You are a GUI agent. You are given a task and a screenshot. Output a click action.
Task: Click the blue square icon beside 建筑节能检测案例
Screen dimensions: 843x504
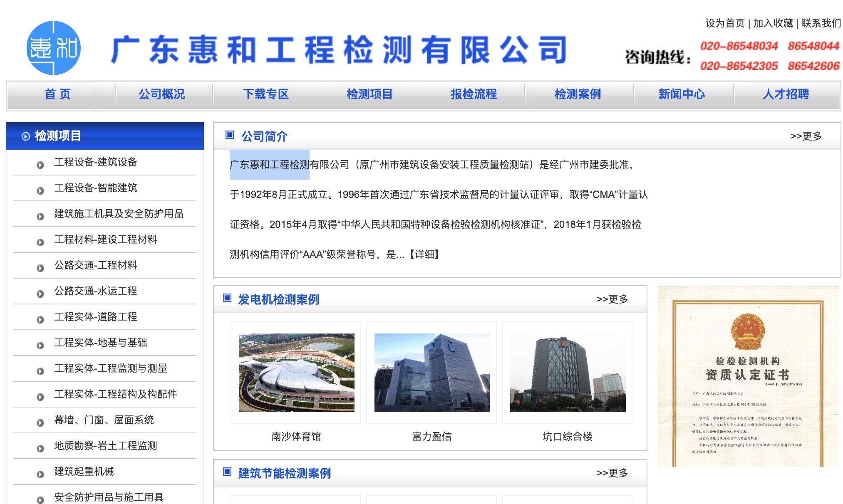(227, 472)
